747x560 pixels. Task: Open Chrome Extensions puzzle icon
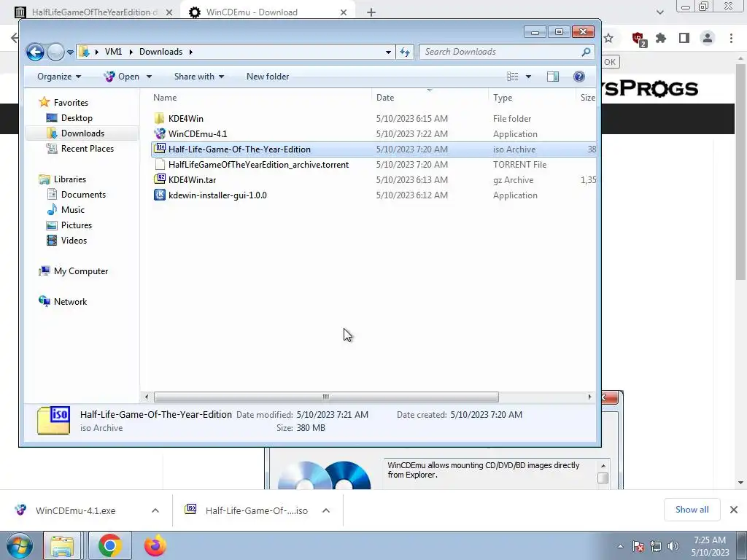point(661,38)
